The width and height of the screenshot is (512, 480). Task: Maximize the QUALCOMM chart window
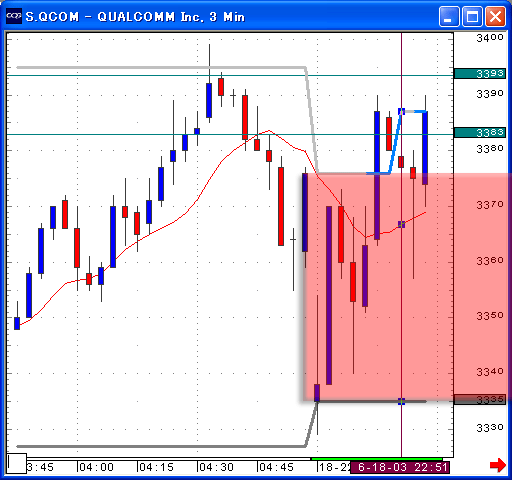[472, 16]
